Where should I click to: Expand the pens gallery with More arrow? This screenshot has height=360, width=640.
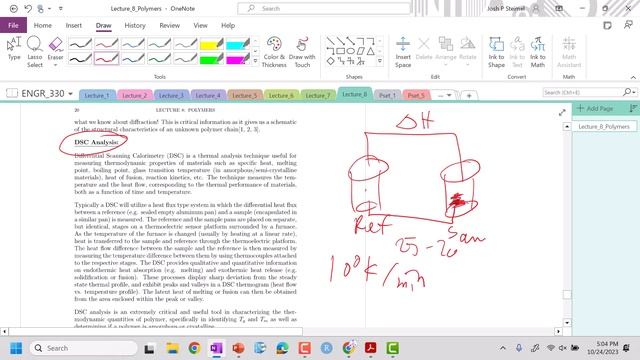256,61
